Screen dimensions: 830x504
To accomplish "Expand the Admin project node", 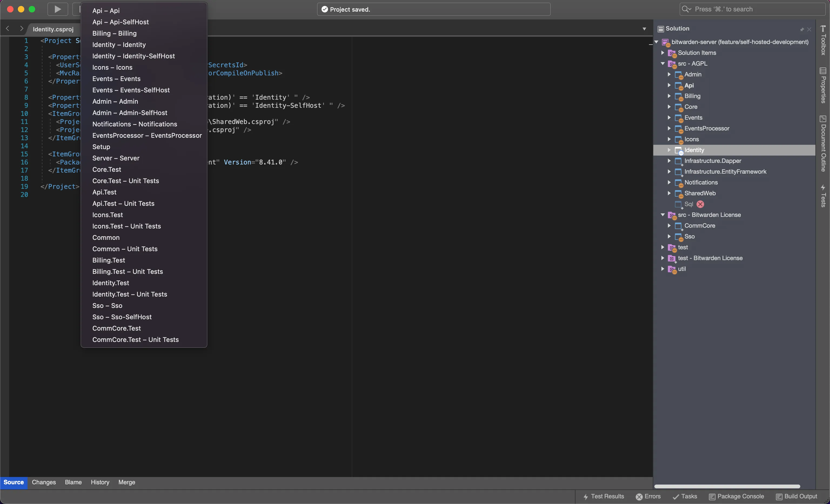I will (669, 74).
